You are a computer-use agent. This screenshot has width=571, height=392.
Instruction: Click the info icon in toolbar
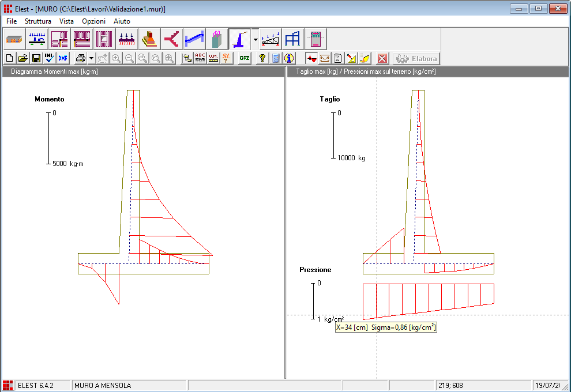pyautogui.click(x=289, y=58)
